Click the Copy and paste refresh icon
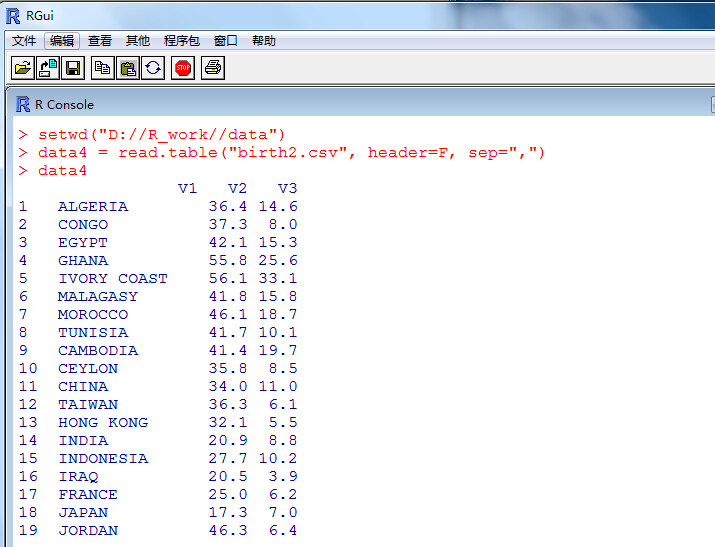 coord(153,68)
